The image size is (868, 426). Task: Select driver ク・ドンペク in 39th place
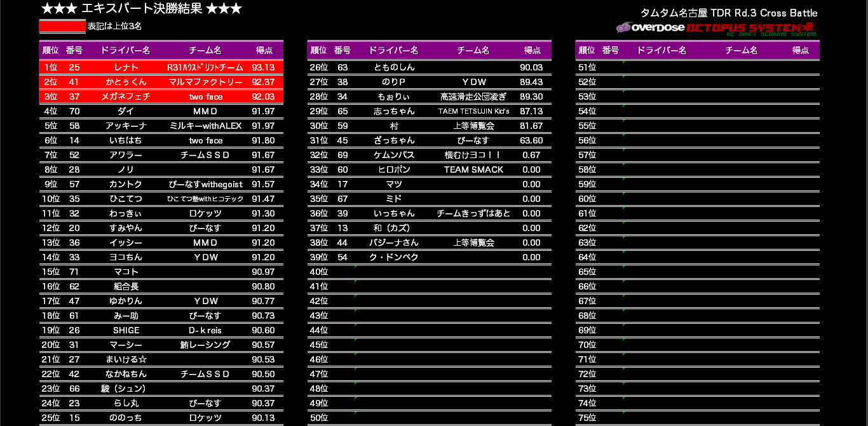click(x=393, y=257)
